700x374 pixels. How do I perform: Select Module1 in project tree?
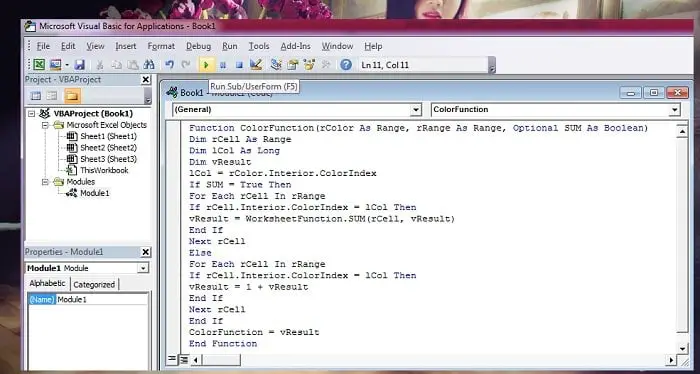click(95, 193)
